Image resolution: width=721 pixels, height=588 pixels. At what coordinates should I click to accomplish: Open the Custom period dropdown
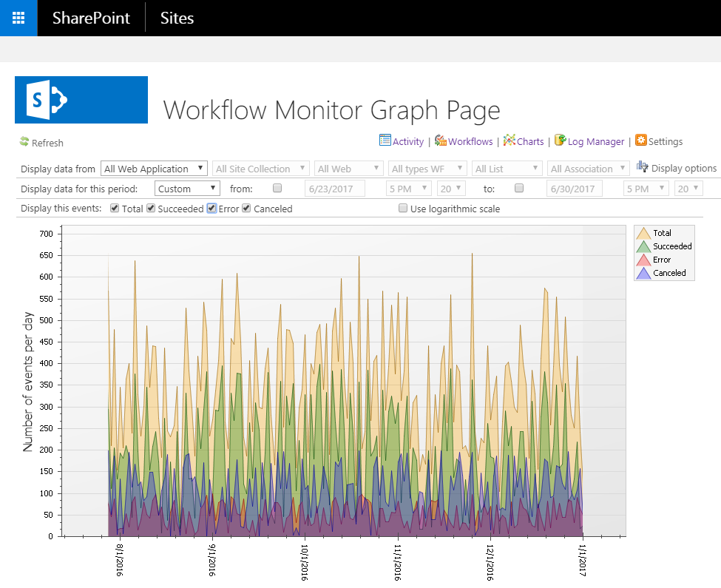pos(187,189)
